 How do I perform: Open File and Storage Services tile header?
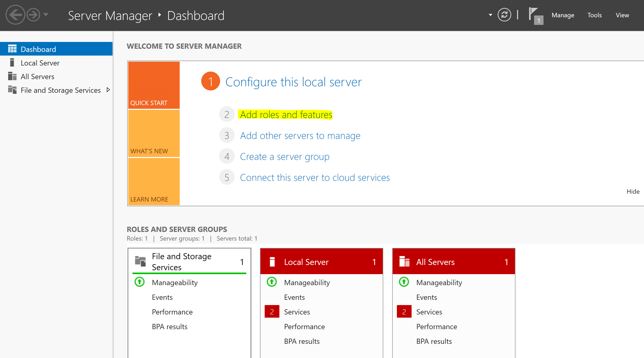coord(189,262)
